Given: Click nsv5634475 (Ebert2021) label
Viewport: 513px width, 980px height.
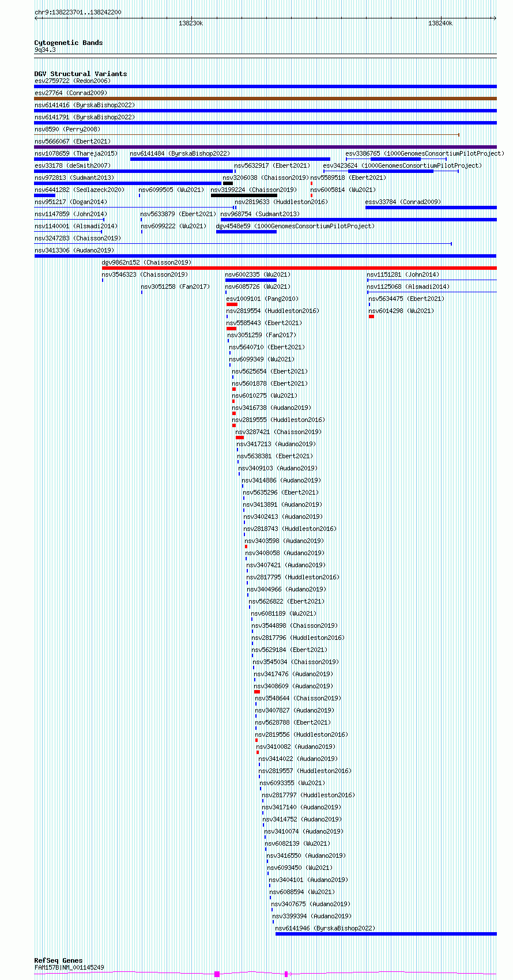Looking at the screenshot, I should tap(406, 299).
